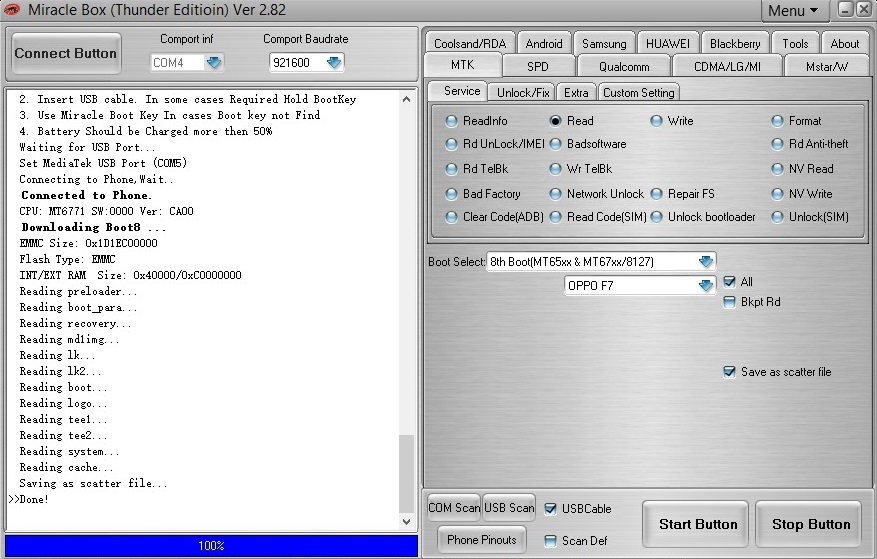The image size is (877, 559).
Task: Toggle the All checkbox
Action: pos(729,281)
